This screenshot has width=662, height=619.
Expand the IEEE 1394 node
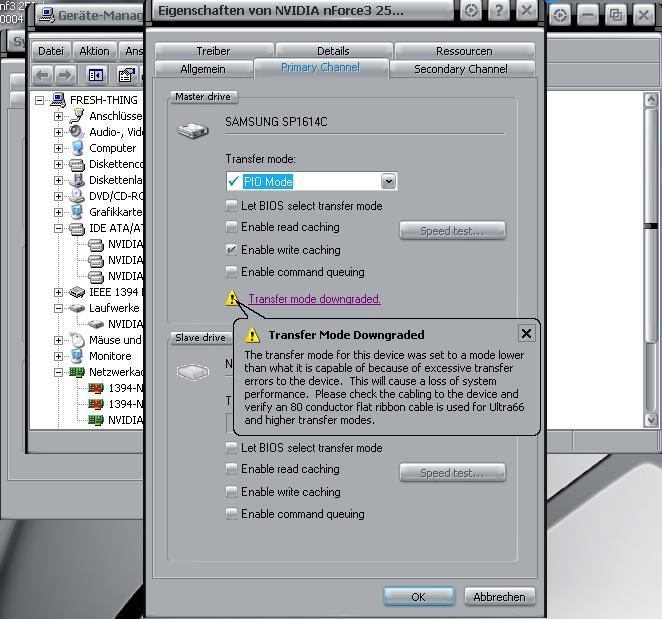point(58,292)
